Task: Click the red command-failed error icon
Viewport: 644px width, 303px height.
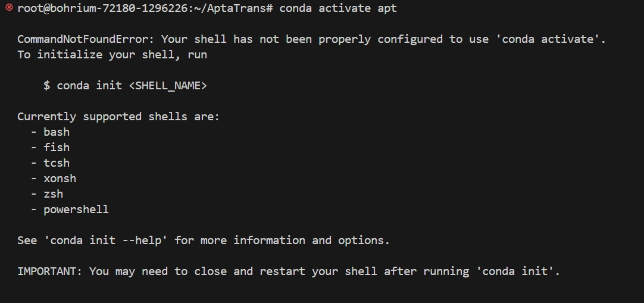Action: pyautogui.click(x=8, y=7)
